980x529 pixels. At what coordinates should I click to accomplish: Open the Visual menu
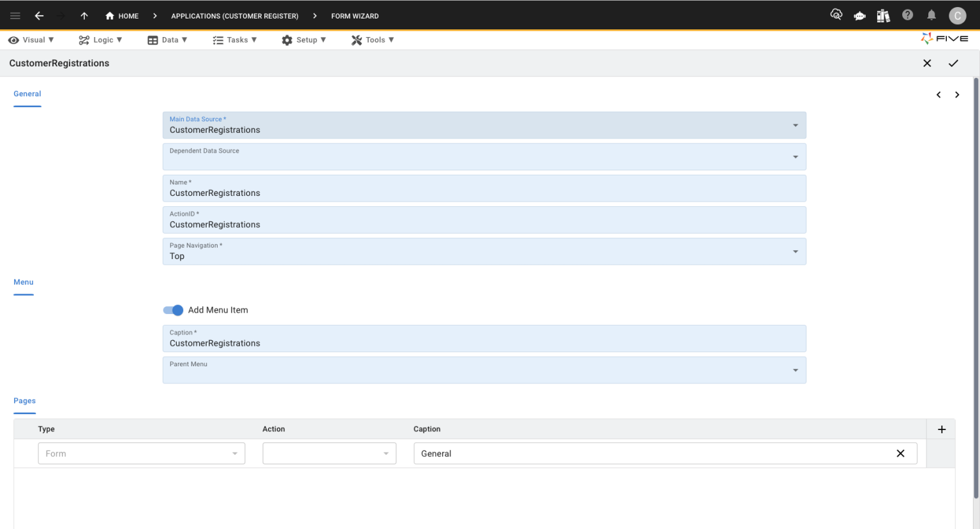(x=31, y=40)
